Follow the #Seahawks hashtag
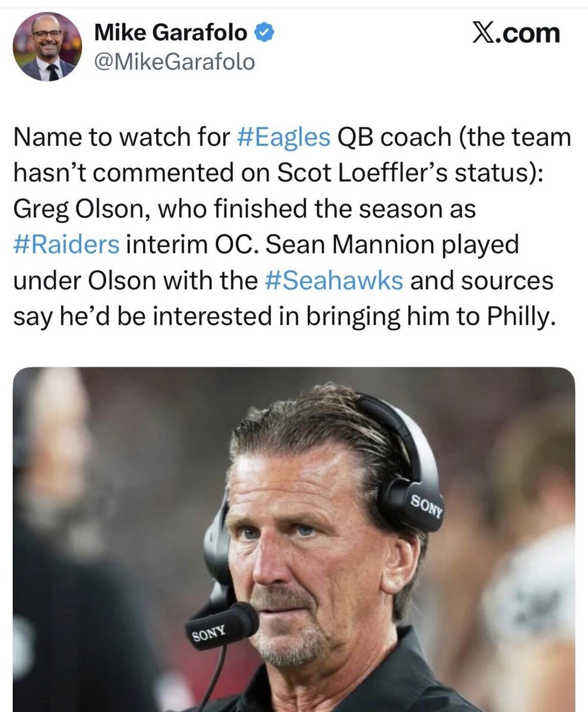Viewport: 588px width, 712px height. click(333, 280)
